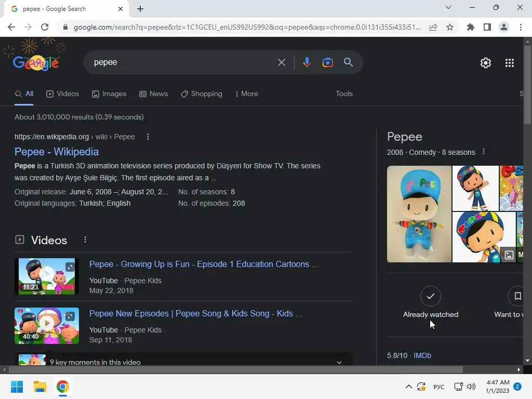Select the All results tab

[x=24, y=94]
